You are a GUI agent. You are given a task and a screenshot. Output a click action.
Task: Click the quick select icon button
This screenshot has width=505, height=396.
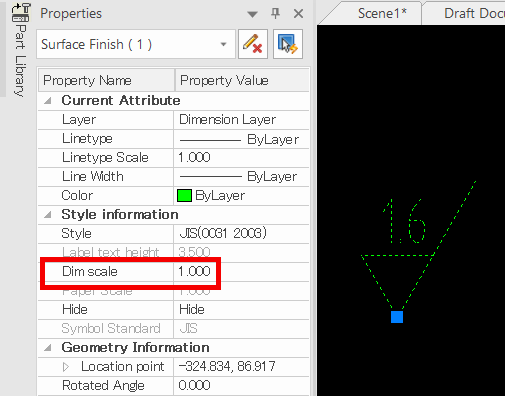click(288, 44)
